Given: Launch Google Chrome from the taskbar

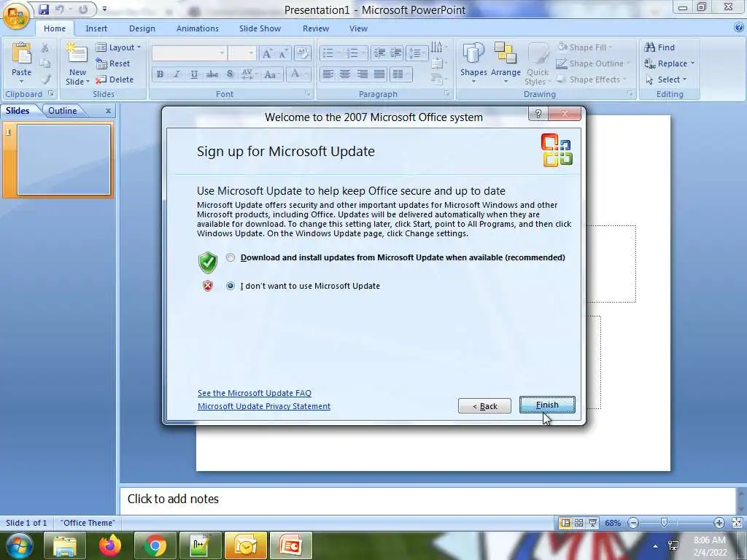Looking at the screenshot, I should pos(155,545).
